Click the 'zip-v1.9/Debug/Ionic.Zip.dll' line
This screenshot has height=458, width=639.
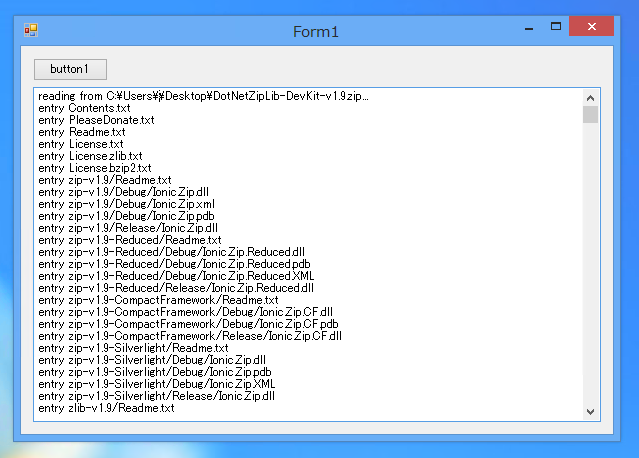click(123, 192)
